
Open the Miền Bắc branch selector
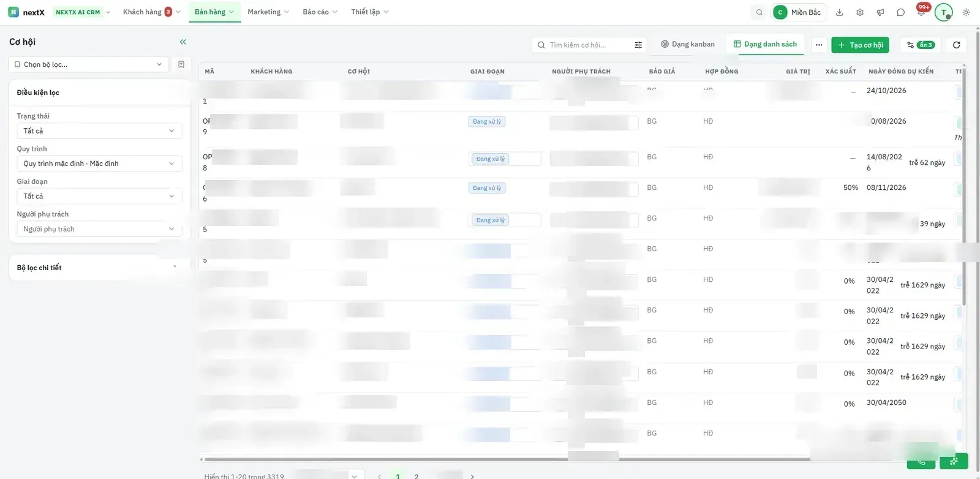click(799, 12)
